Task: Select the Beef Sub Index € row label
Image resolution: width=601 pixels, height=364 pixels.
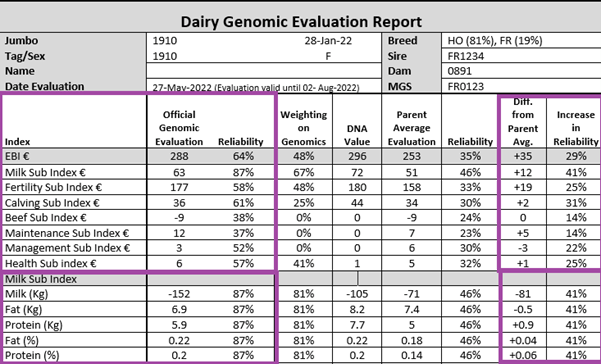Action: (46, 218)
